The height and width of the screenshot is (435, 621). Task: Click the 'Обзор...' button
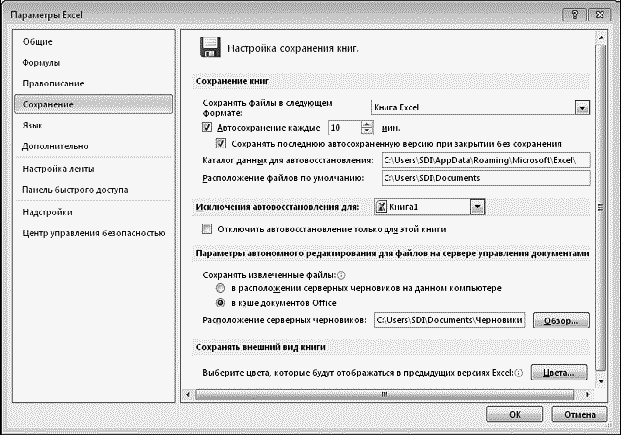[561, 321]
